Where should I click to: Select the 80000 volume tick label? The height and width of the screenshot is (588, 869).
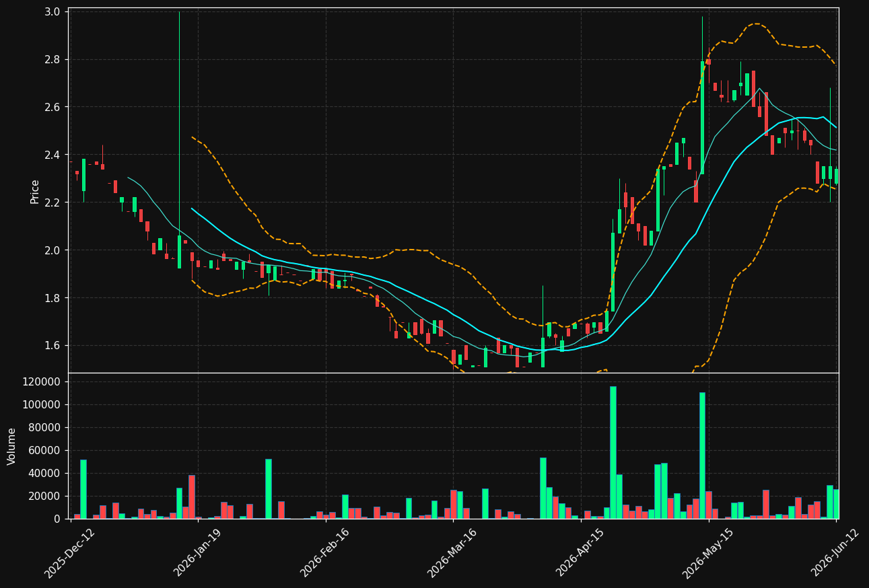pos(45,428)
